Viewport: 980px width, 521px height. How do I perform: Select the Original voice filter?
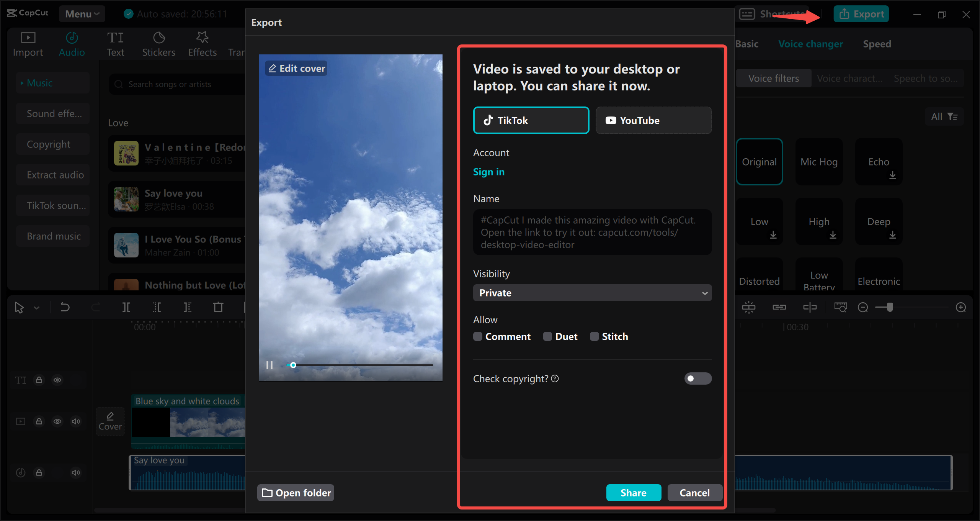[759, 162]
